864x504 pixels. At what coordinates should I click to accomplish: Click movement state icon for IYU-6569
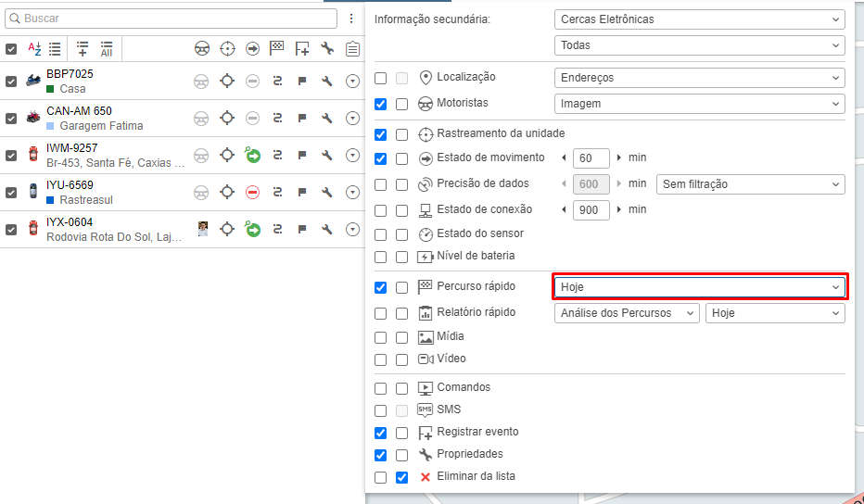tap(252, 193)
